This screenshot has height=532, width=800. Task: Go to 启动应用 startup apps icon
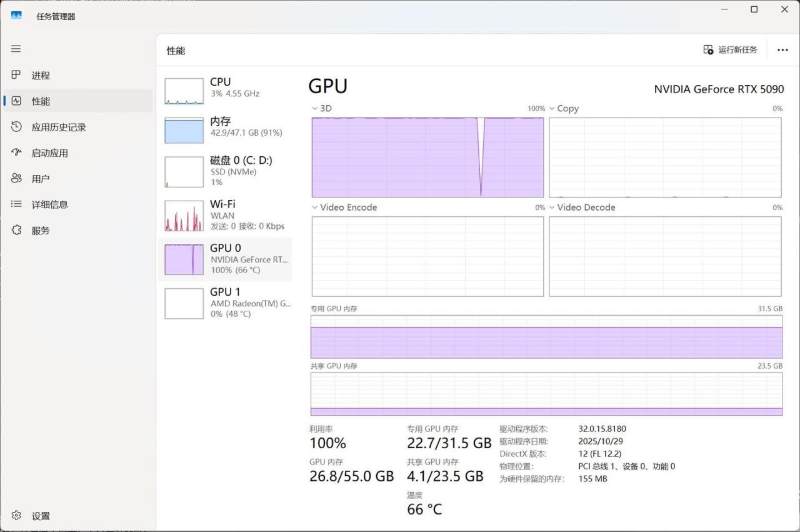16,153
